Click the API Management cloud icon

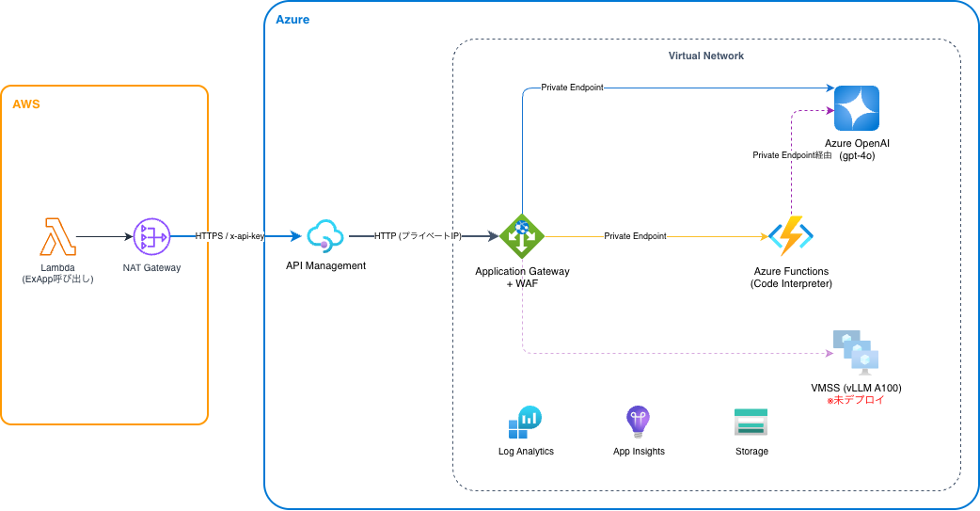(325, 236)
